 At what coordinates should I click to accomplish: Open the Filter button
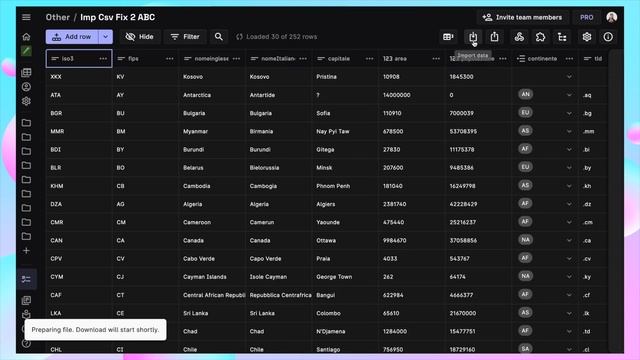click(x=185, y=37)
